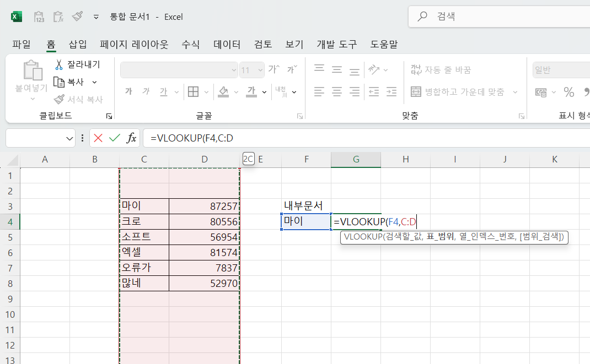Switch to the 검토 tab
The width and height of the screenshot is (590, 364).
(x=263, y=44)
